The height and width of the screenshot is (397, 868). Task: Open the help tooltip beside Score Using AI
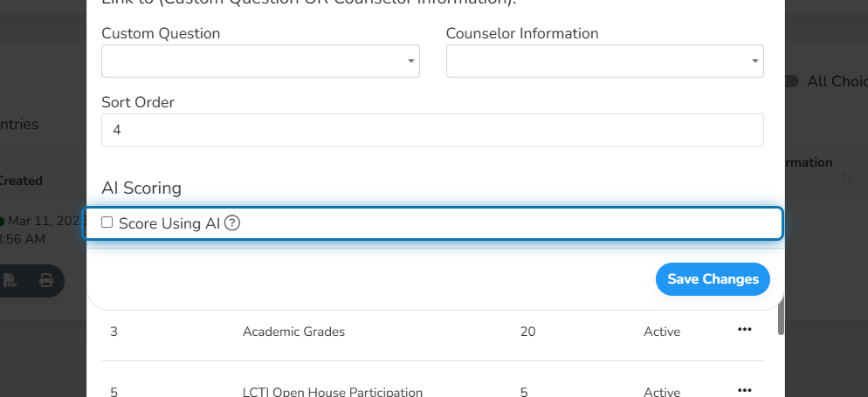tap(233, 223)
